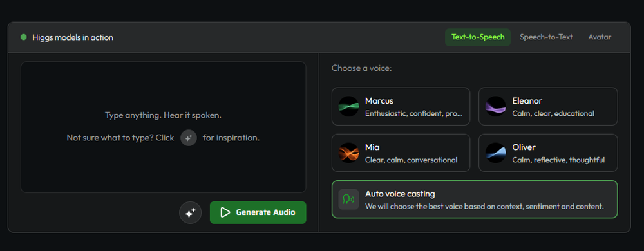Switch to the Speech-to-Text tab
644x251 pixels.
click(x=546, y=37)
